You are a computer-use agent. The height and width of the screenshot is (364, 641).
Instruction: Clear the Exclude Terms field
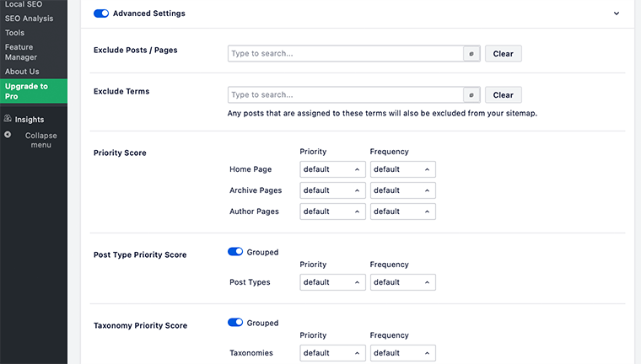503,95
